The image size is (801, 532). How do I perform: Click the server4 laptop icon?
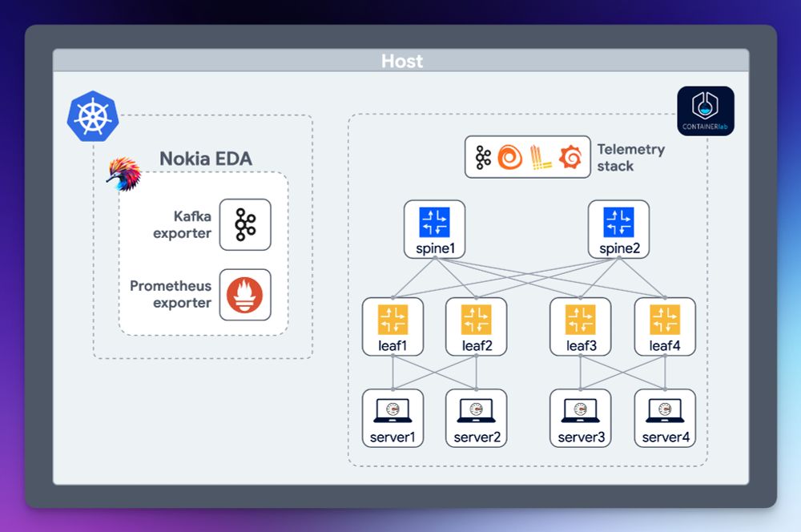click(x=665, y=411)
